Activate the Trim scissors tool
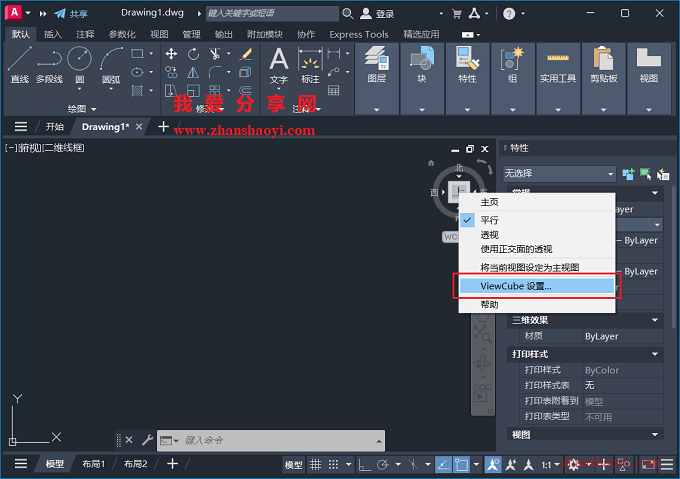Viewport: 680px width, 479px height. pos(215,54)
